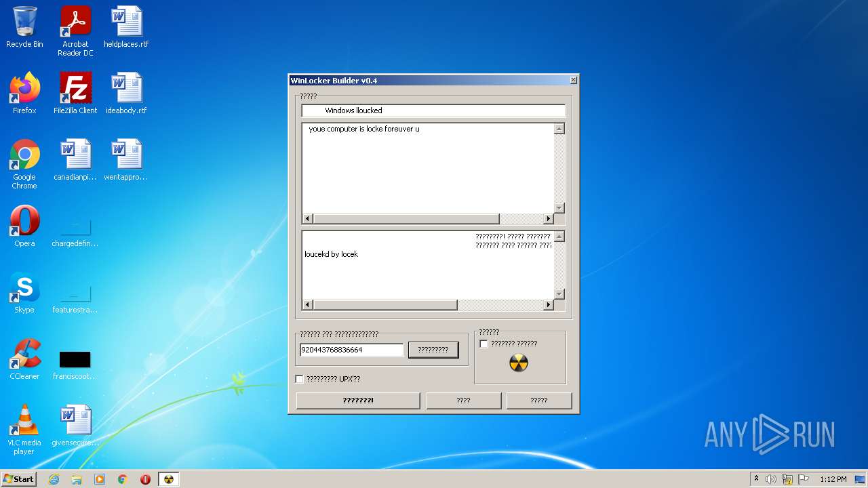Click the radiation icon in WinLocker Builder

point(519,363)
